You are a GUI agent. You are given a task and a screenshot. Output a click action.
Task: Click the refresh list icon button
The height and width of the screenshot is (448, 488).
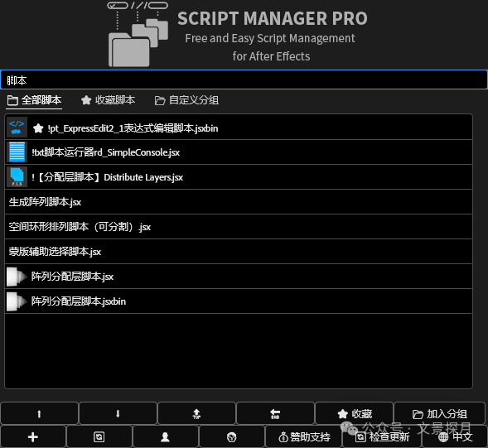[x=99, y=437]
